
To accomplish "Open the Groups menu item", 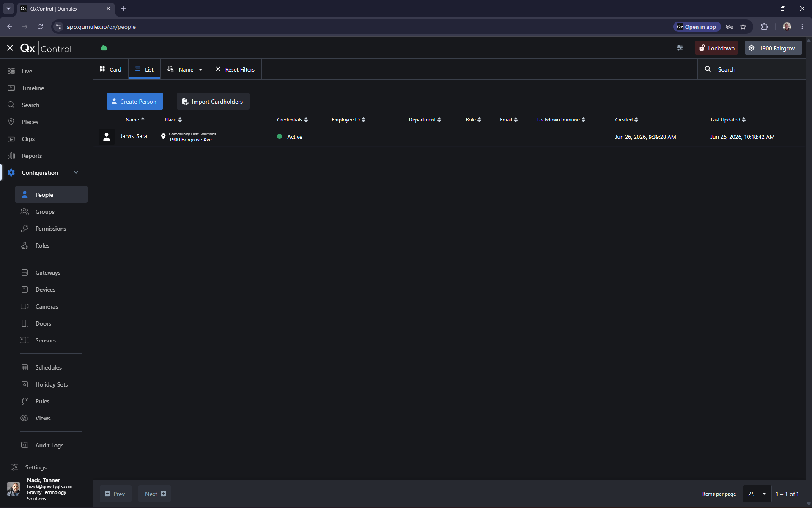I will coord(45,212).
